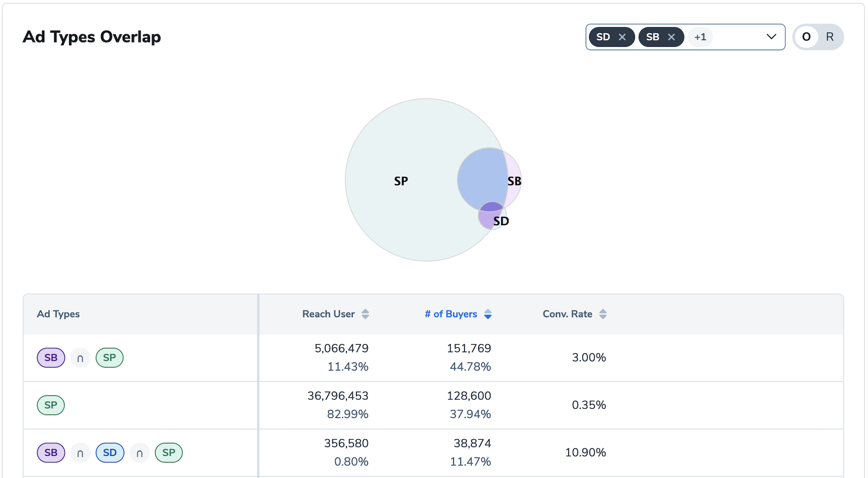
Task: Click the buyers value 38,874
Action: 472,443
